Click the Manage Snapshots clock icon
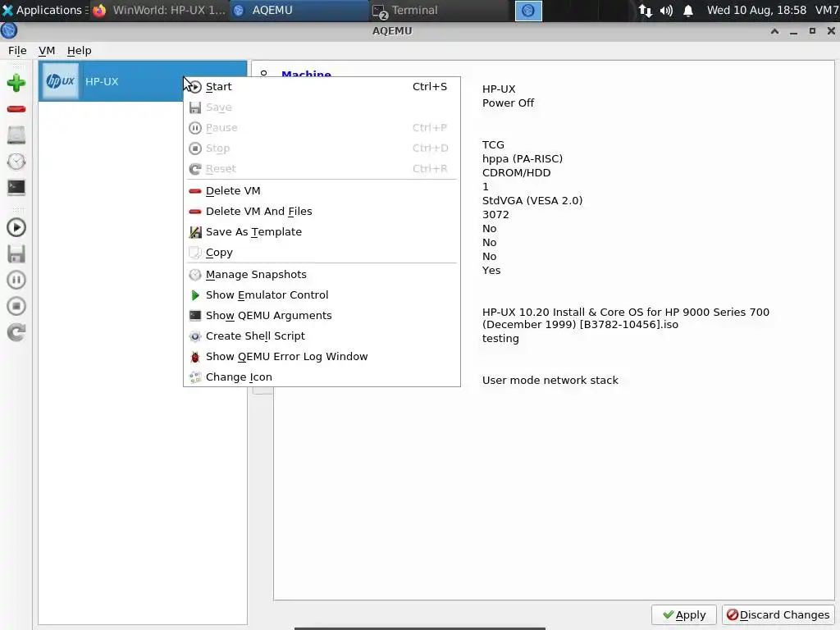Image resolution: width=840 pixels, height=630 pixels. 195,275
